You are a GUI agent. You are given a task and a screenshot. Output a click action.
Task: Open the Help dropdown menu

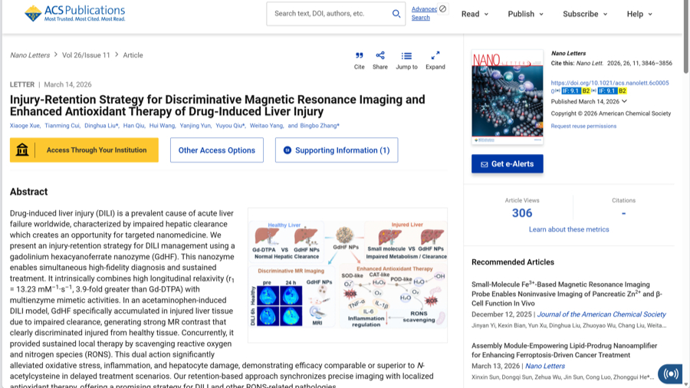click(639, 14)
